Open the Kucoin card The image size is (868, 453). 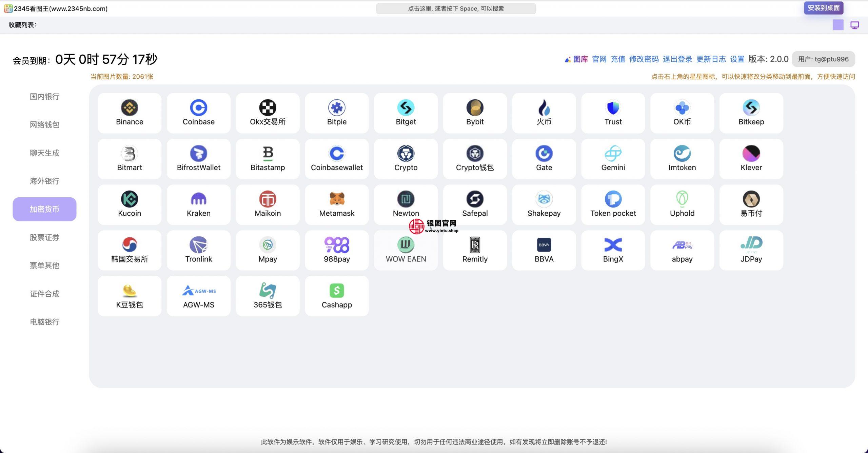(130, 205)
